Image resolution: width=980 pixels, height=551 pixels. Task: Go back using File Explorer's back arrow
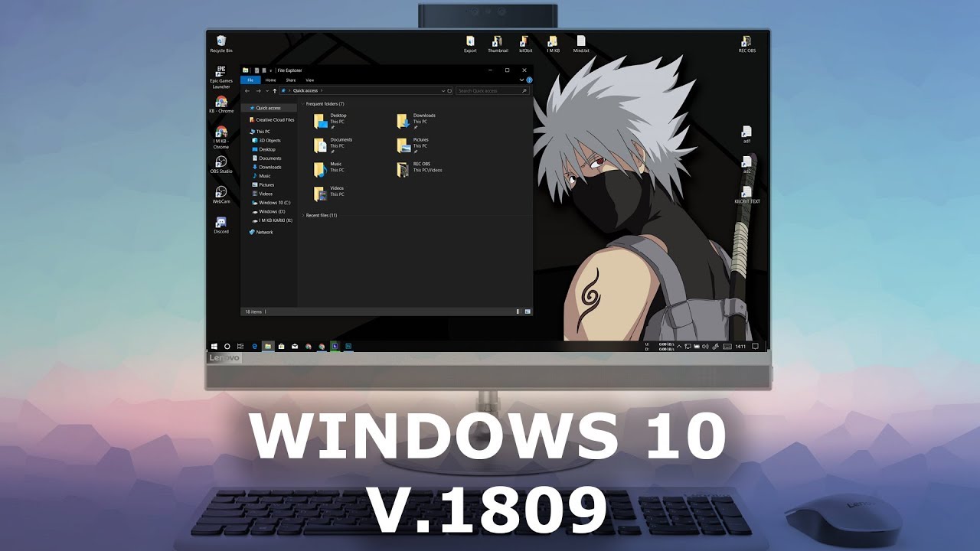pyautogui.click(x=247, y=91)
